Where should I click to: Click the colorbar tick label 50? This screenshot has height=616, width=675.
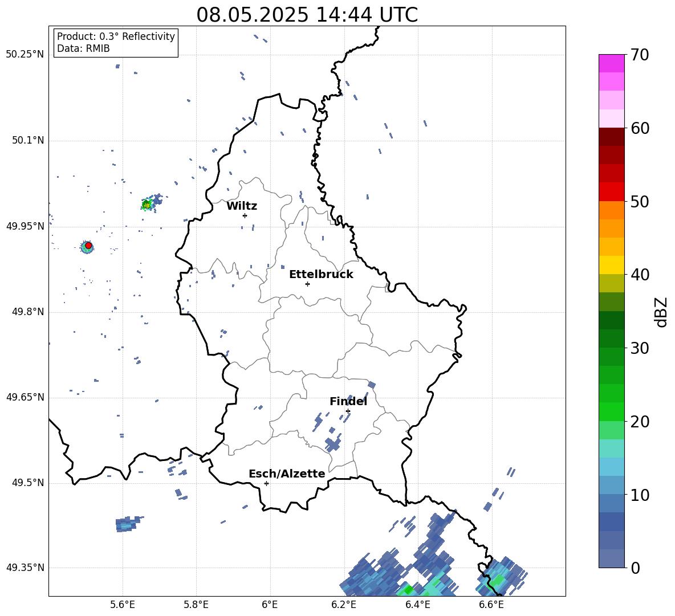(640, 201)
